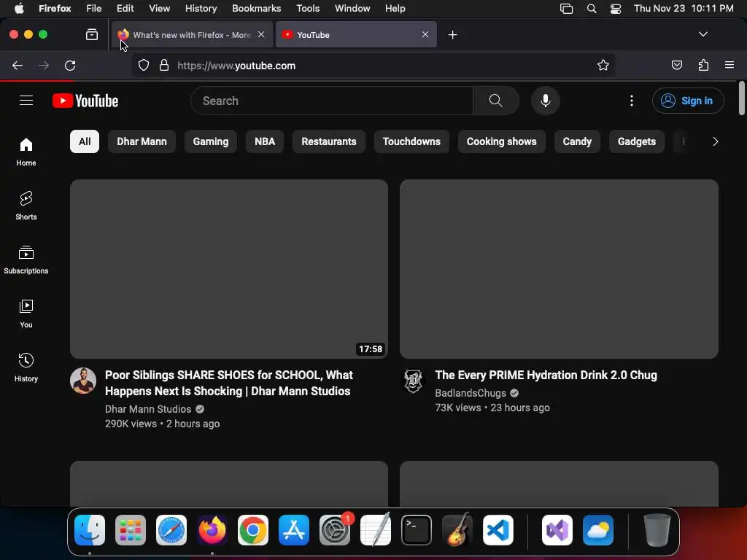Open macOS Control Center
The image size is (747, 560).
click(x=616, y=9)
